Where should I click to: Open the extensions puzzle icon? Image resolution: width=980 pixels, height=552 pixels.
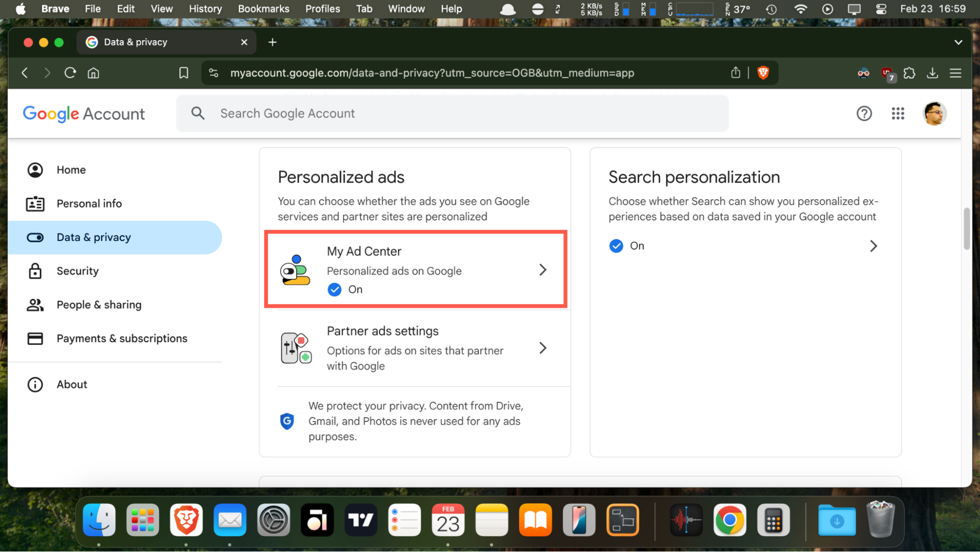pos(909,73)
